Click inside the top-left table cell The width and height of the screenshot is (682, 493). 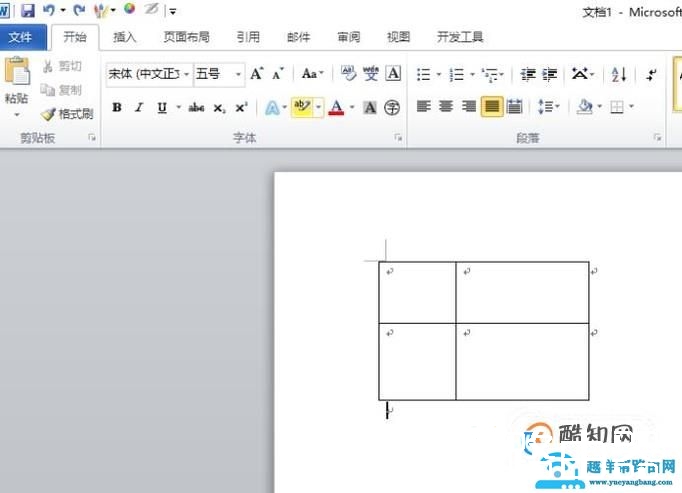tap(417, 292)
